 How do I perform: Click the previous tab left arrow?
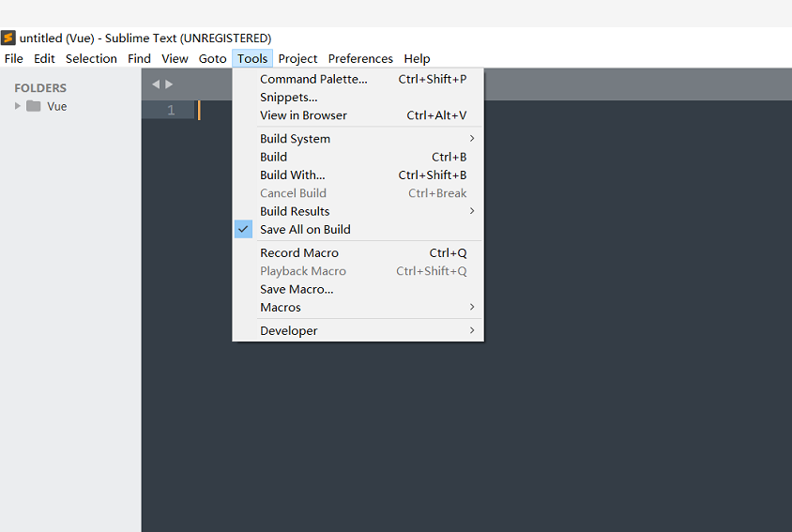(156, 84)
